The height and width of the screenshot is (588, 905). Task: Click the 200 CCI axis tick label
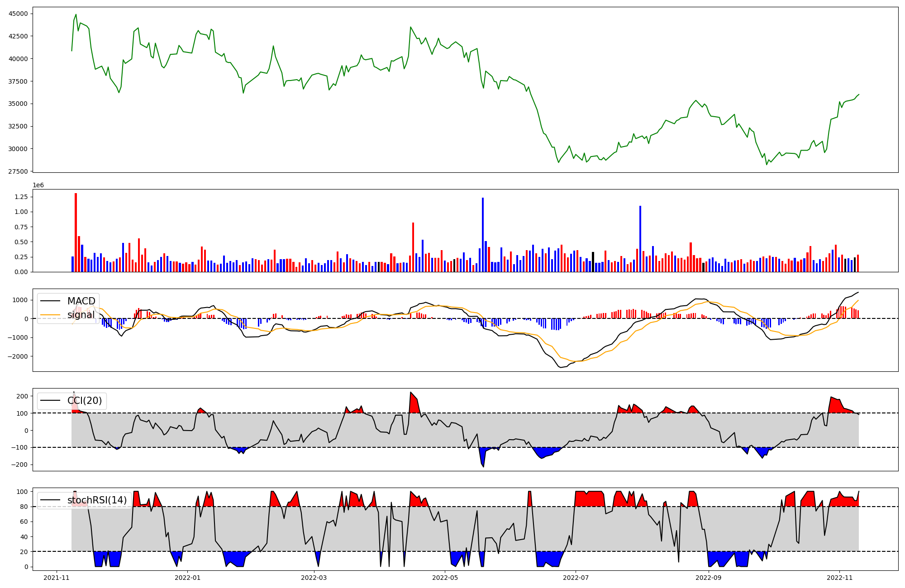pos(23,396)
